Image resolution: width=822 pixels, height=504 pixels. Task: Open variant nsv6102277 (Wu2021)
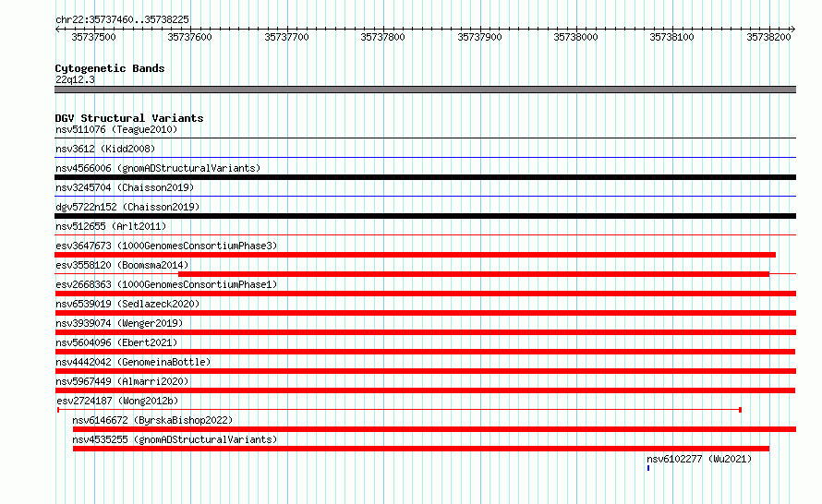point(699,459)
